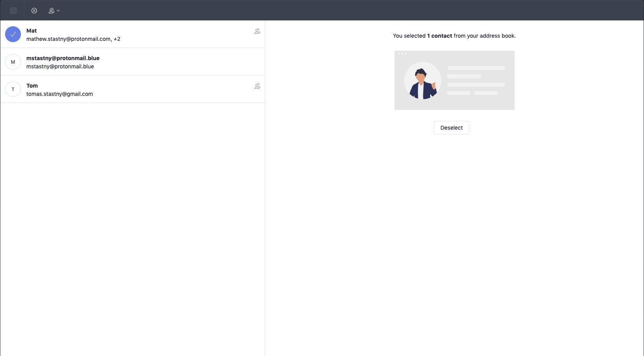Open the mstastny@protonmail.blue contact row
The width and height of the screenshot is (644, 356).
coord(118,62)
